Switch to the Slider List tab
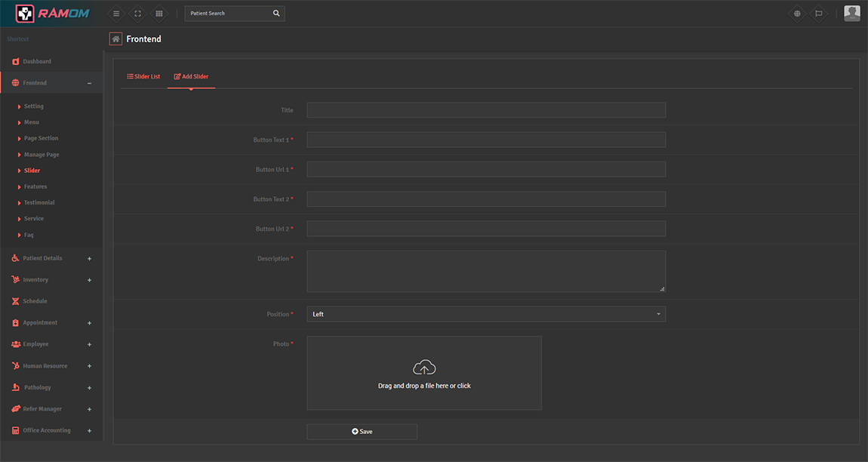The height and width of the screenshot is (462, 868). pos(143,76)
